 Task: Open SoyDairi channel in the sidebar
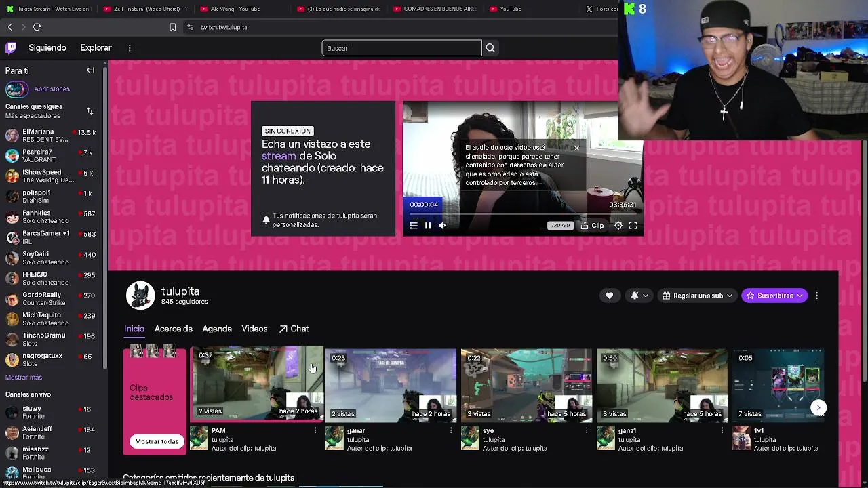point(52,258)
